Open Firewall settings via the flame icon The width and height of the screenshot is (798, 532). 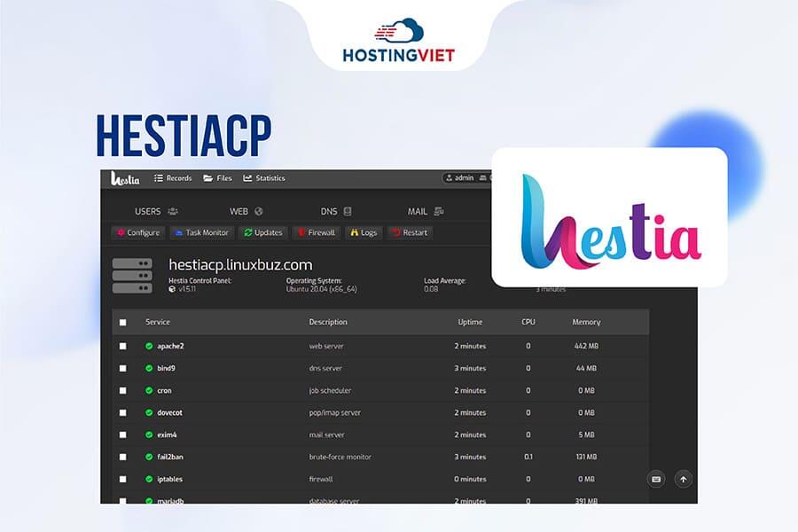301,232
